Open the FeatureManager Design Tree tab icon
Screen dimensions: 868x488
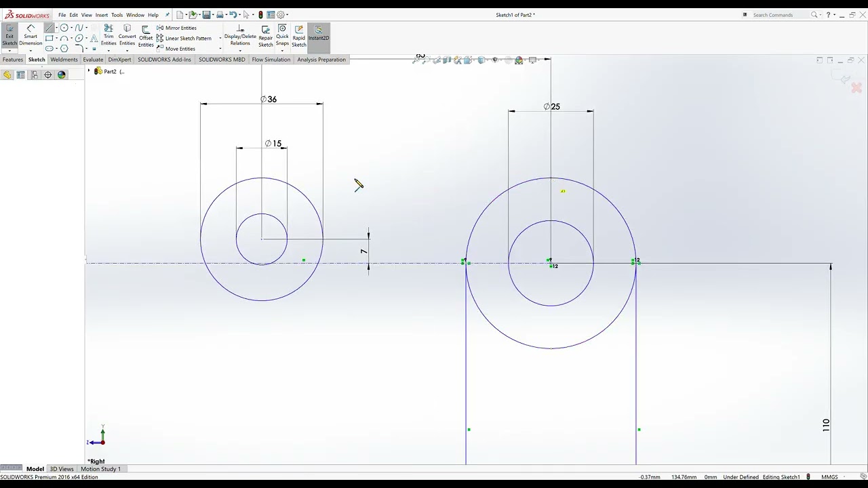coord(7,75)
